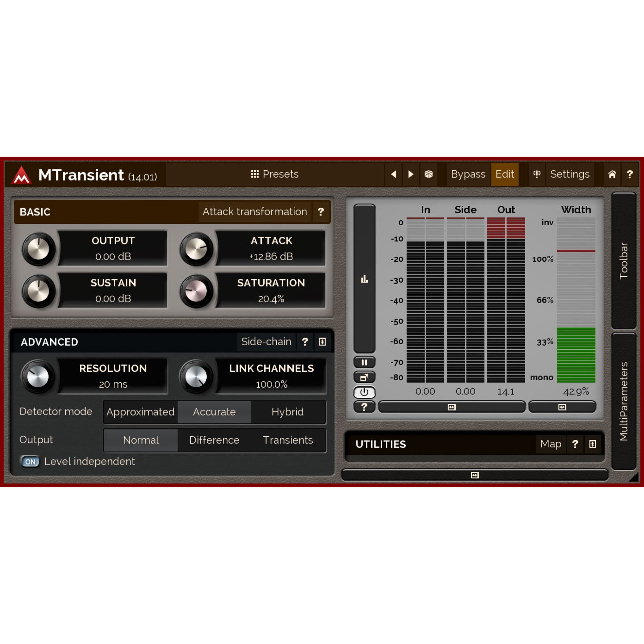
Task: Click the meter pop-out window icon
Action: pos(364,377)
